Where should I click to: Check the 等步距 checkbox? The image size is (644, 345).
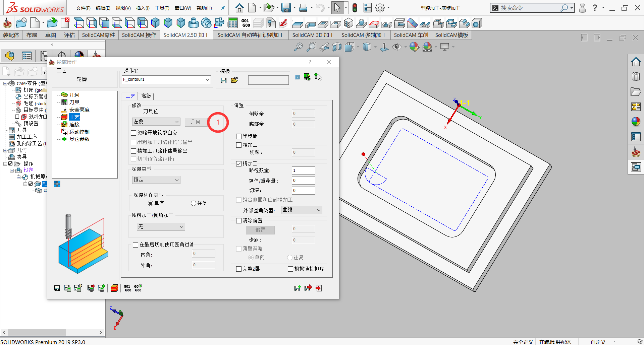pos(239,136)
